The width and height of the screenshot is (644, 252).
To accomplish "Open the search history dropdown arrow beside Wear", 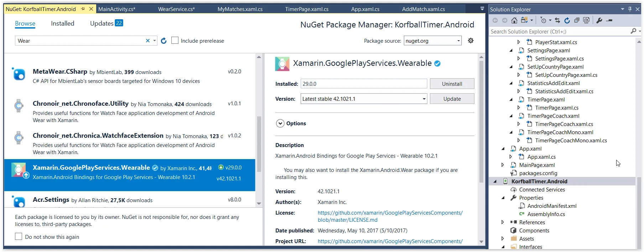I will tap(155, 41).
